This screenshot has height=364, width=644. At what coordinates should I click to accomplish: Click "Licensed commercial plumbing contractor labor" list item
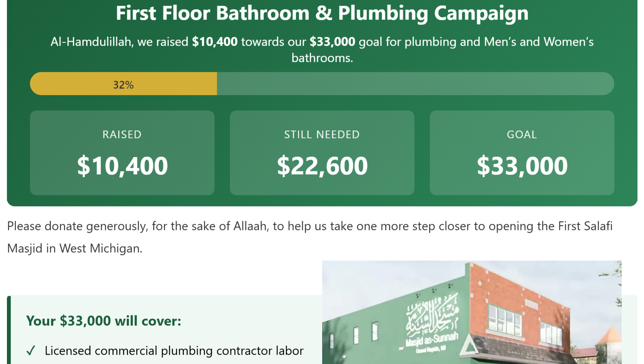[x=174, y=351]
